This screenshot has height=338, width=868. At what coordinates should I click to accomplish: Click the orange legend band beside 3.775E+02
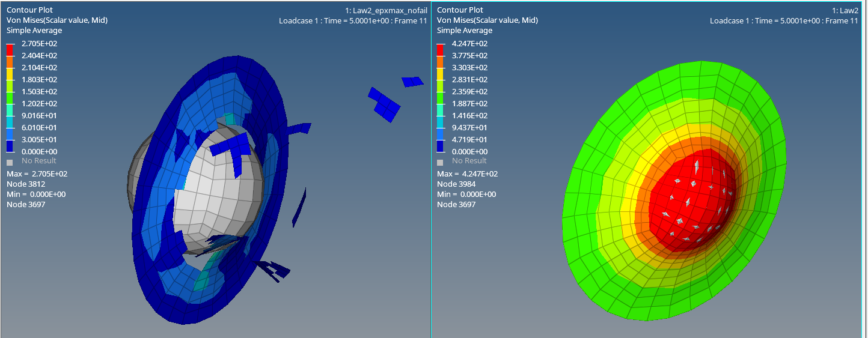441,61
